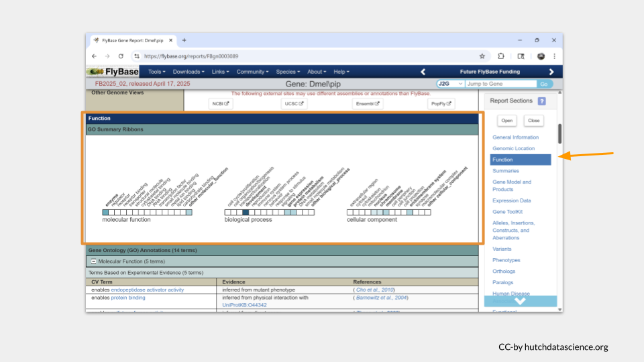Select the dark development ribbon cell
This screenshot has height=362, width=644.
click(246, 213)
